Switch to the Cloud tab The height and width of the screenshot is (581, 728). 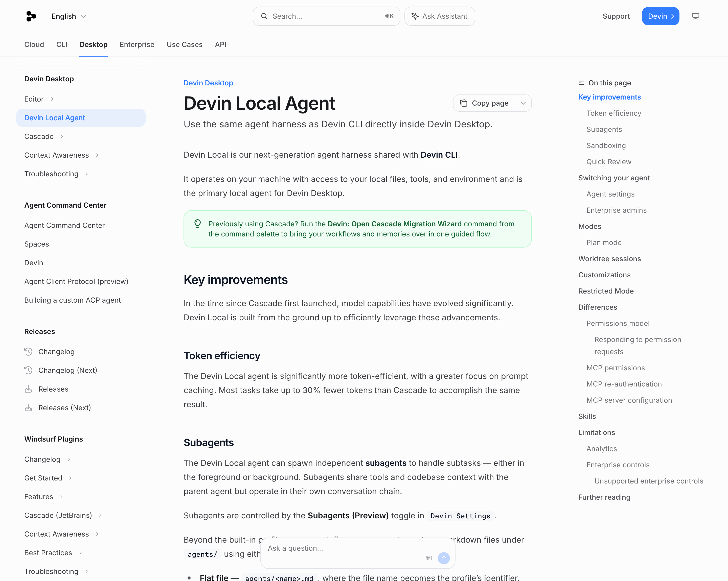(34, 44)
